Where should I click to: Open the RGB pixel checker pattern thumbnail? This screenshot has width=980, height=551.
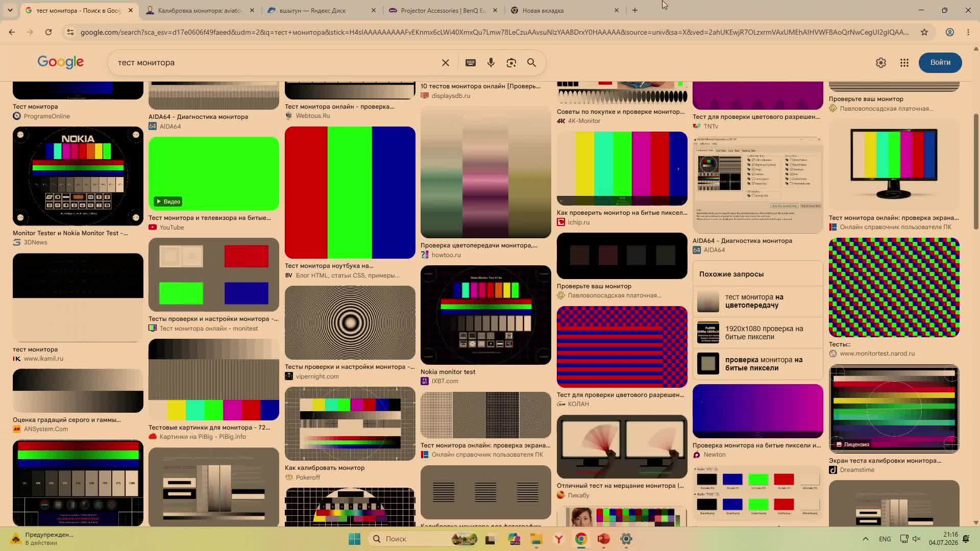click(894, 287)
